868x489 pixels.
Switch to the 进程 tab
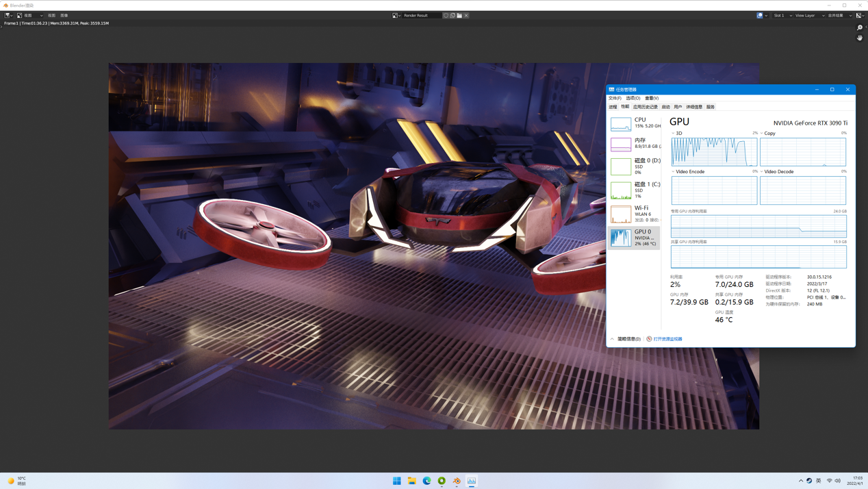click(613, 107)
